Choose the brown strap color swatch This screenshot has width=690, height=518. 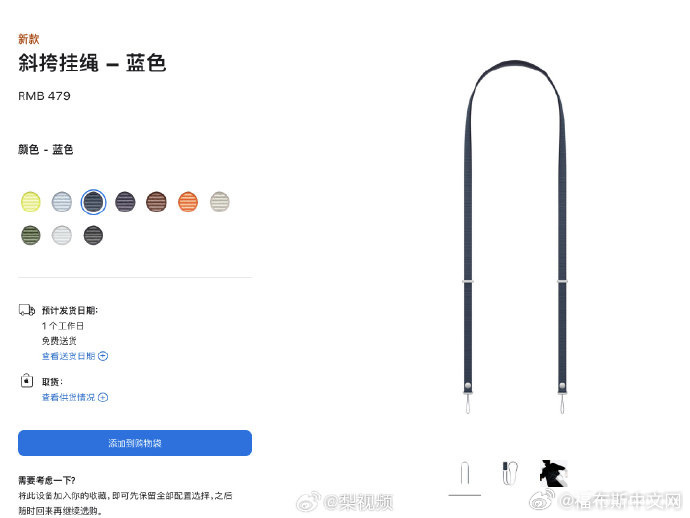[157, 202]
